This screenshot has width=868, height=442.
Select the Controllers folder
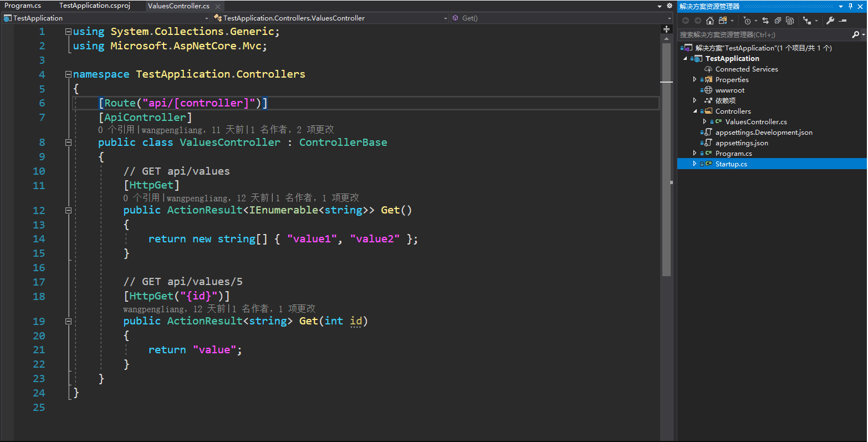733,111
